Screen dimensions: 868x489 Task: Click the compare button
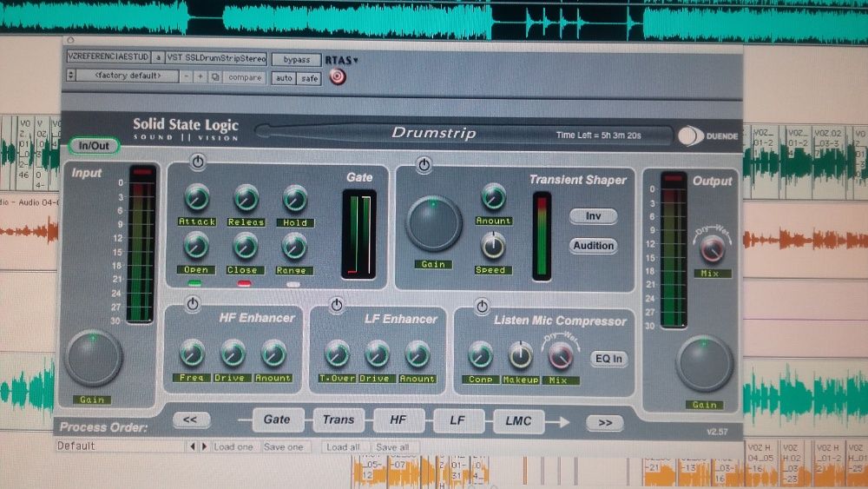245,77
